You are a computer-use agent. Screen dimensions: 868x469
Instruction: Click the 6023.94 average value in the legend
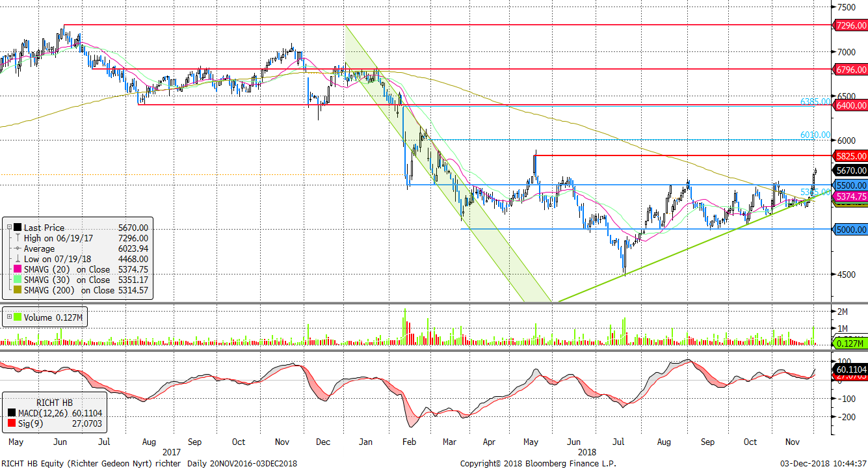tap(133, 248)
